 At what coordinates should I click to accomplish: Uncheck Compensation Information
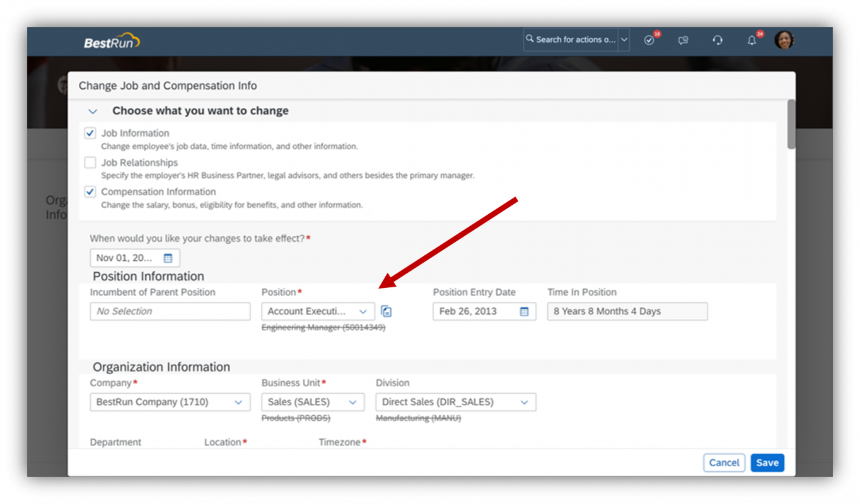[x=90, y=192]
